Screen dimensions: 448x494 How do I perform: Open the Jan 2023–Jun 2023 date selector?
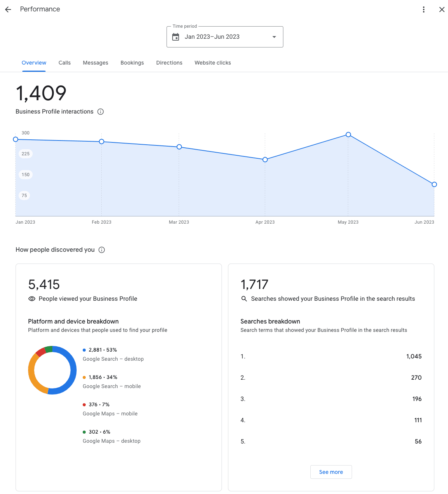point(225,37)
